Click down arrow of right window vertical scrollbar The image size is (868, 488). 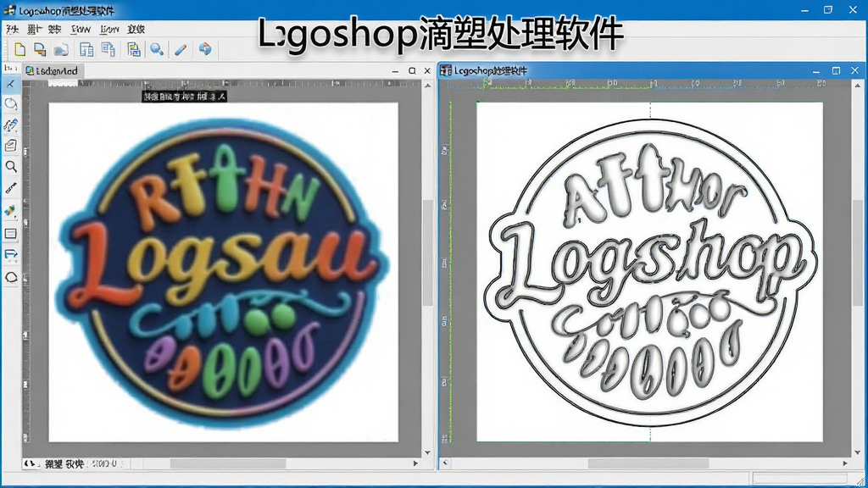pos(858,452)
